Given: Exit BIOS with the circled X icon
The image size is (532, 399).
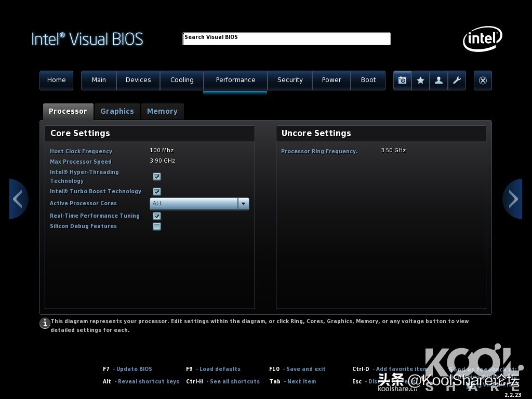Looking at the screenshot, I should coord(483,81).
